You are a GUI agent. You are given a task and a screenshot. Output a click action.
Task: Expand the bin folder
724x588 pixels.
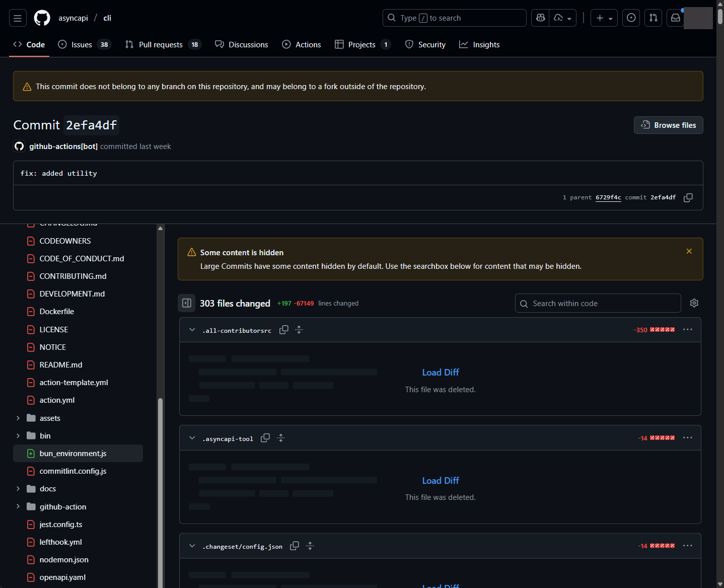18,436
